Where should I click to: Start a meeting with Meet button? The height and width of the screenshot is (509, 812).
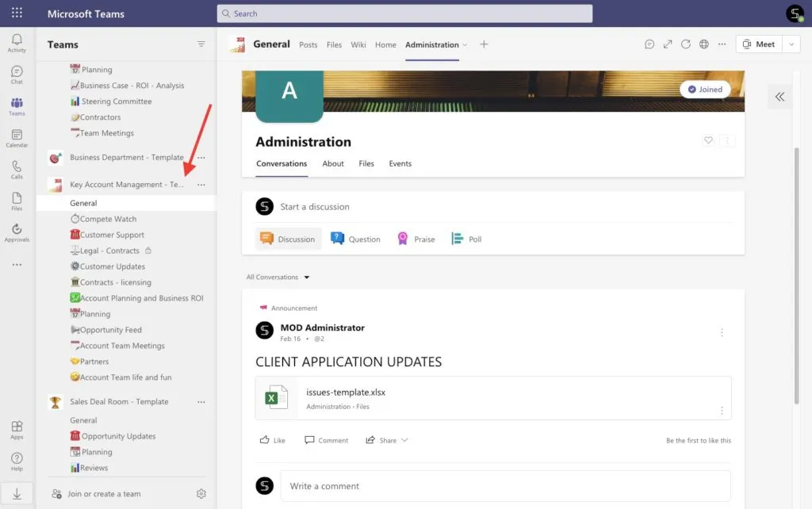[x=759, y=44]
